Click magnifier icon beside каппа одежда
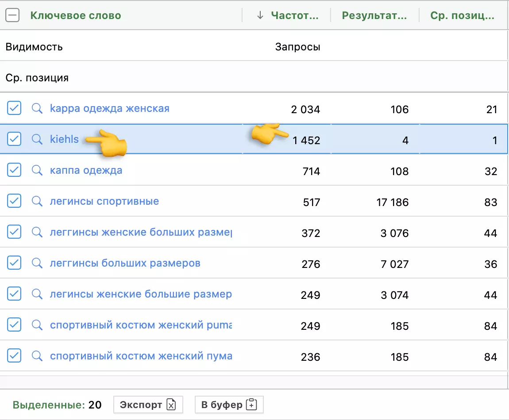Screen dimensions: 509x420 tap(37, 170)
